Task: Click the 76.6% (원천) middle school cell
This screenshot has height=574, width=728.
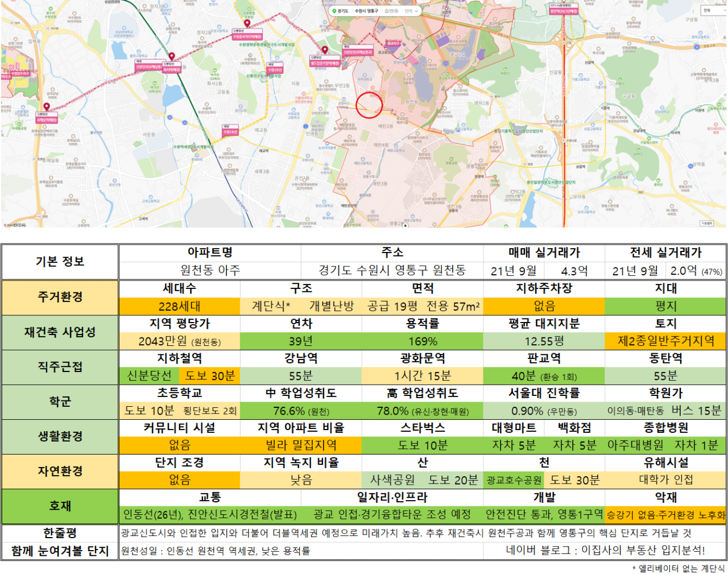Action: pos(301,411)
